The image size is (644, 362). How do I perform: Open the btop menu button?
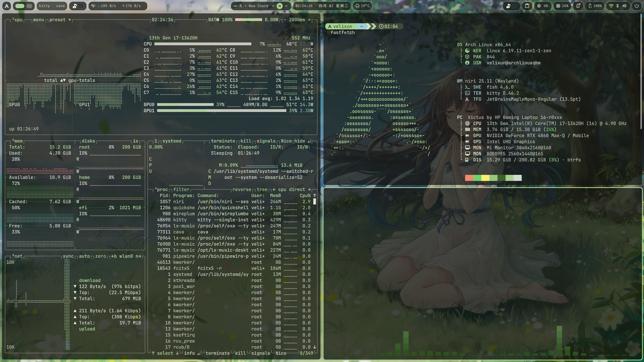click(x=39, y=20)
